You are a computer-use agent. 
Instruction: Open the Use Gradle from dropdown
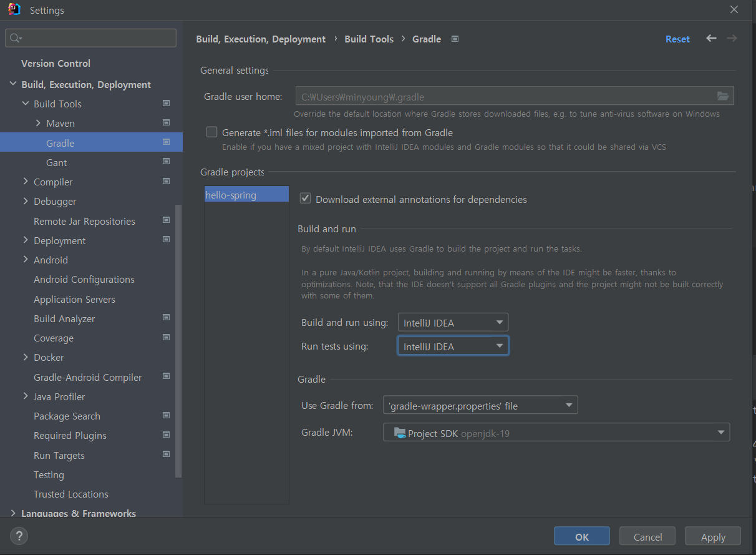(480, 405)
